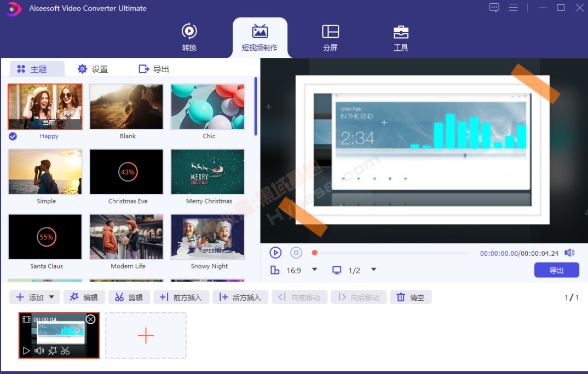This screenshot has height=374, width=588.
Task: Choose the Blank theme thumbnail
Action: (126, 107)
